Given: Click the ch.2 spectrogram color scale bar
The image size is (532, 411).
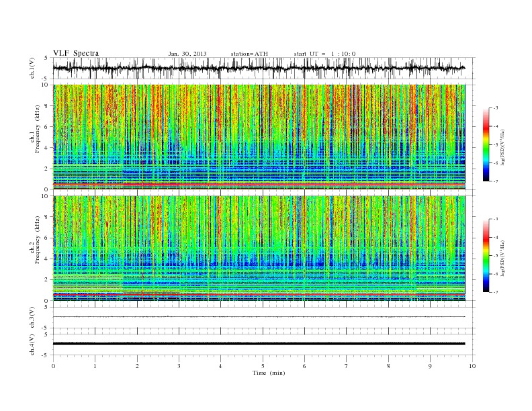Looking at the screenshot, I should point(486,256).
